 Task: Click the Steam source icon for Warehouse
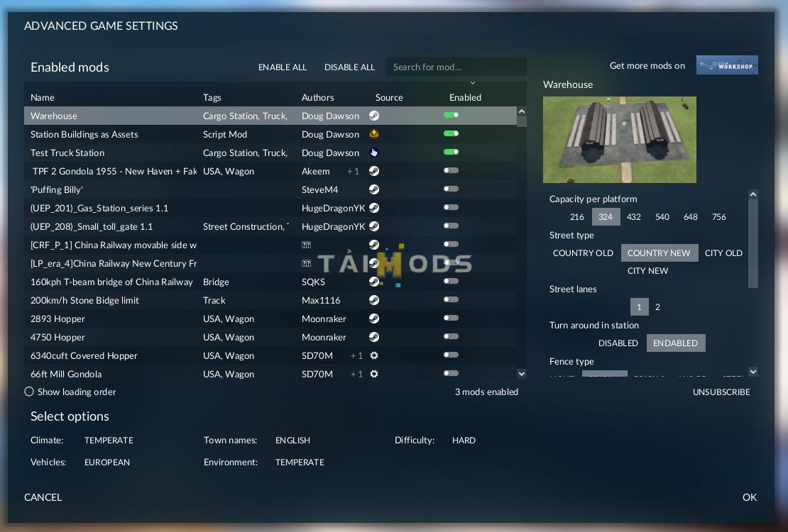374,116
